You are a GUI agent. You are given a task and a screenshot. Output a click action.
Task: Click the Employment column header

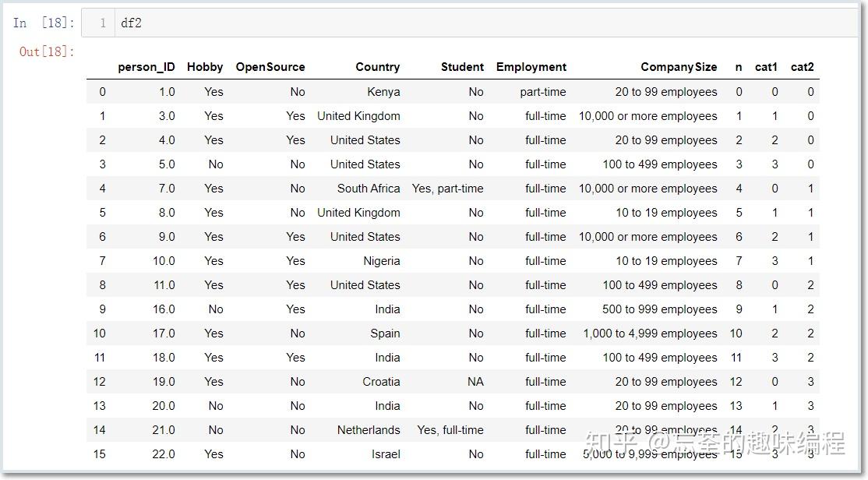(531, 67)
